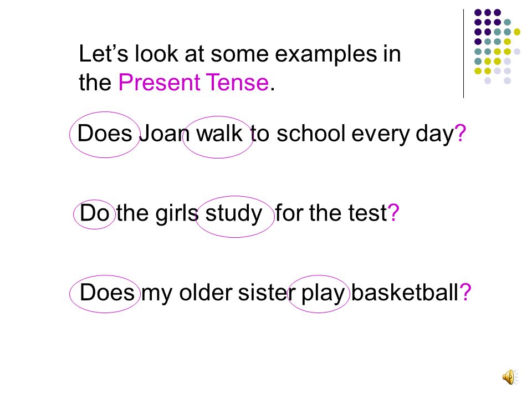Click the vertical line beside the dots

point(463,54)
